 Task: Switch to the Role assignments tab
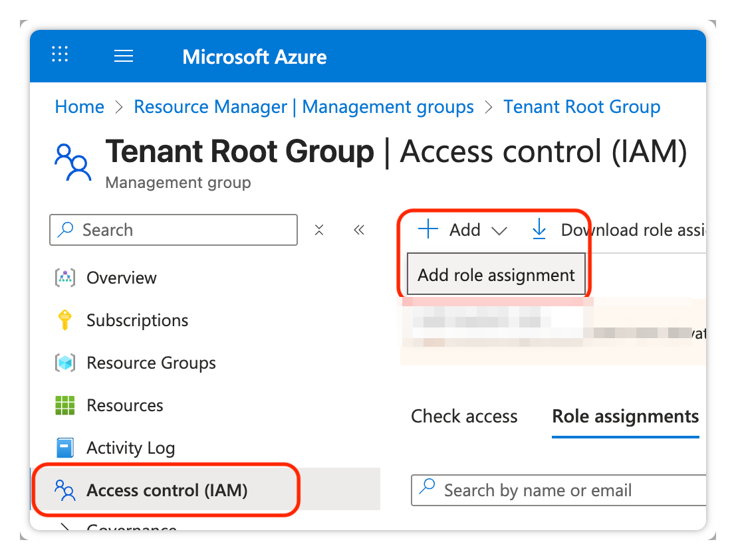click(625, 417)
